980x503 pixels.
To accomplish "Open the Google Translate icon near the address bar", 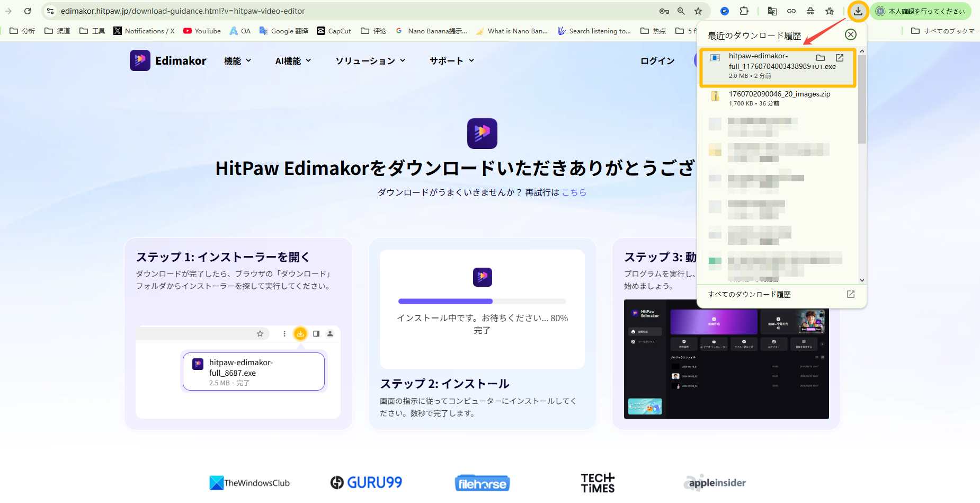I will [772, 11].
